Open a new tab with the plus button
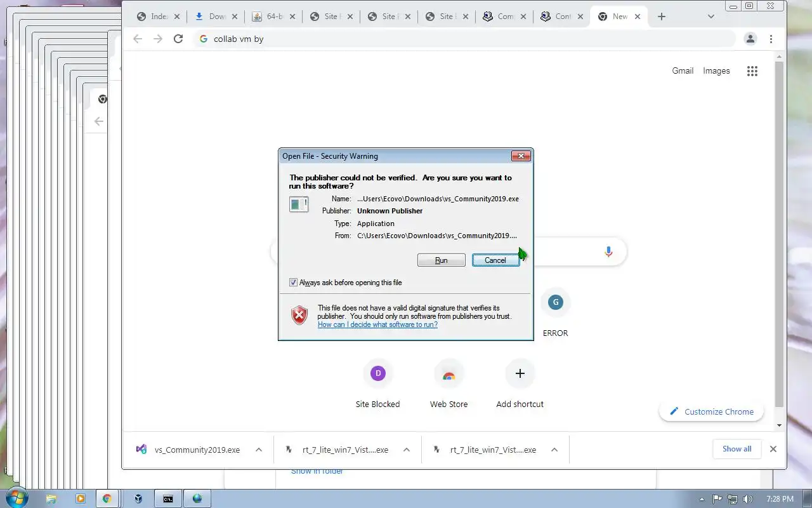The image size is (812, 508). pos(662,17)
